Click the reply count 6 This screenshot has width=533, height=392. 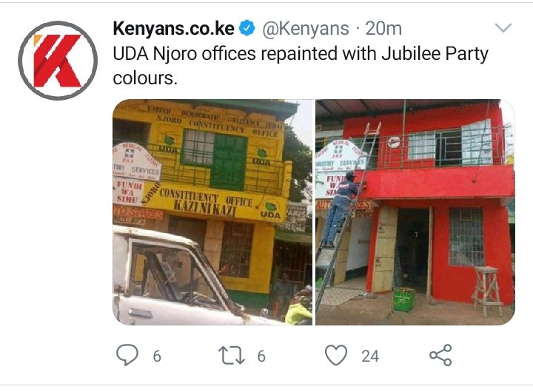coord(157,356)
